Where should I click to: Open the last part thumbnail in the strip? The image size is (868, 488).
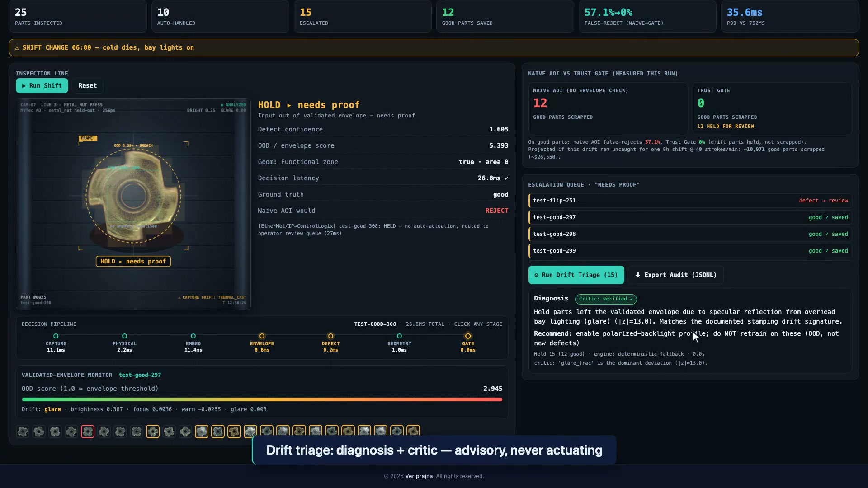pos(413,432)
